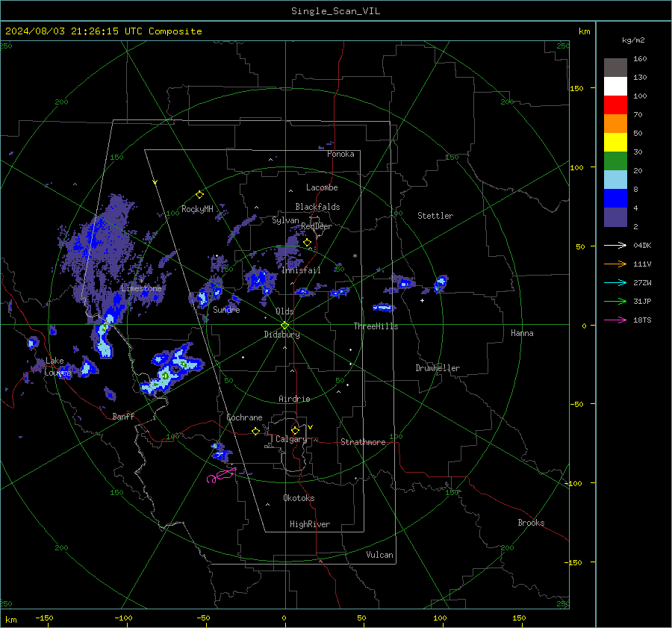Click the Ponoka town label
Image resolution: width=672 pixels, height=628 pixels.
click(x=340, y=154)
